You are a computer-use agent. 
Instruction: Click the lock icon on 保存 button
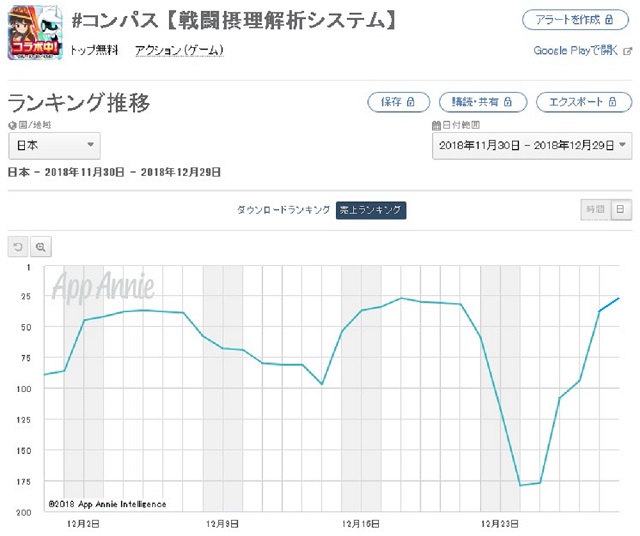tap(411, 102)
